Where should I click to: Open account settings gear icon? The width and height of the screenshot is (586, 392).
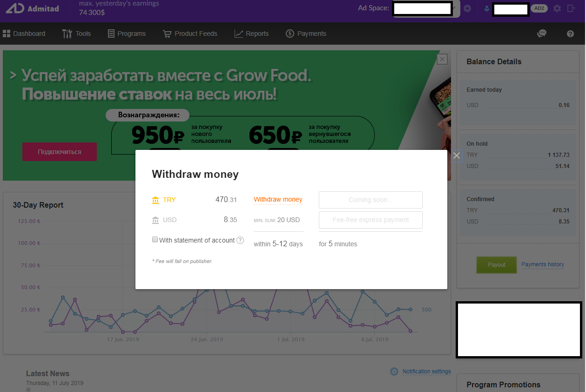(557, 8)
